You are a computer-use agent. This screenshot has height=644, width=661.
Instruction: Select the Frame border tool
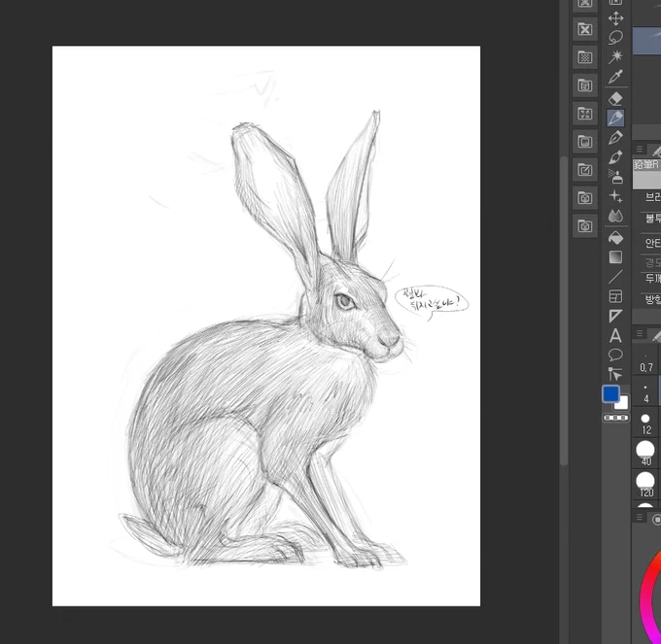pos(615,296)
